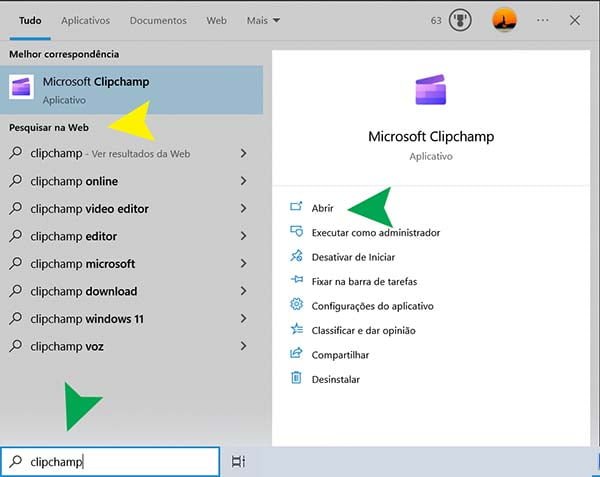This screenshot has height=477, width=600.
Task: Expand the Mais dropdown filter
Action: 263,20
